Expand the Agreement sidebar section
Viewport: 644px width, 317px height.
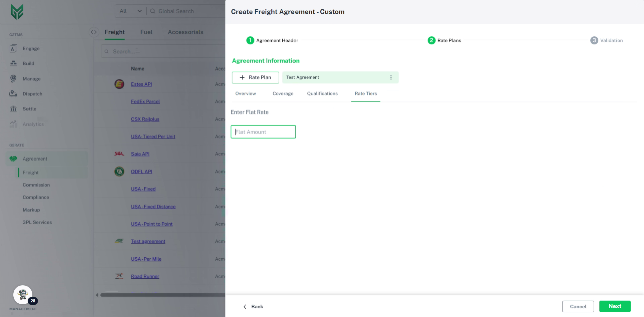click(35, 159)
